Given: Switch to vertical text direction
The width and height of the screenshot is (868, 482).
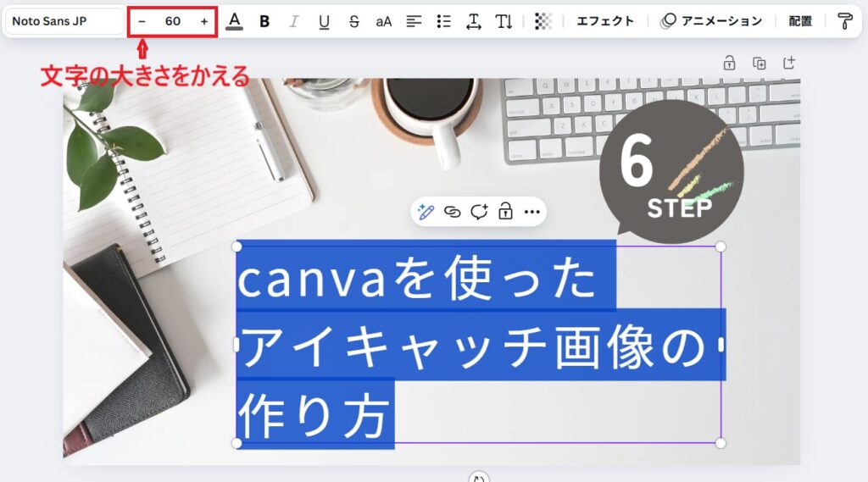Looking at the screenshot, I should pyautogui.click(x=504, y=21).
